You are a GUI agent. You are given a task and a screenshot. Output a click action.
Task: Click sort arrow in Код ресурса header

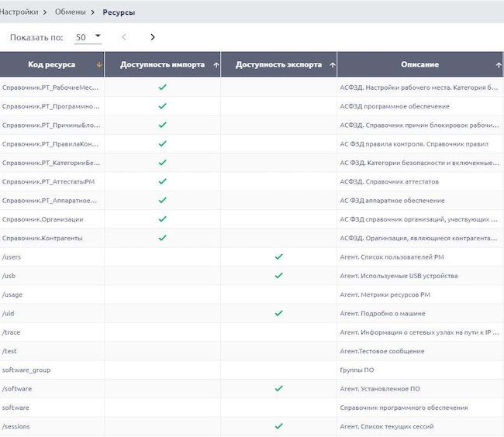click(98, 65)
